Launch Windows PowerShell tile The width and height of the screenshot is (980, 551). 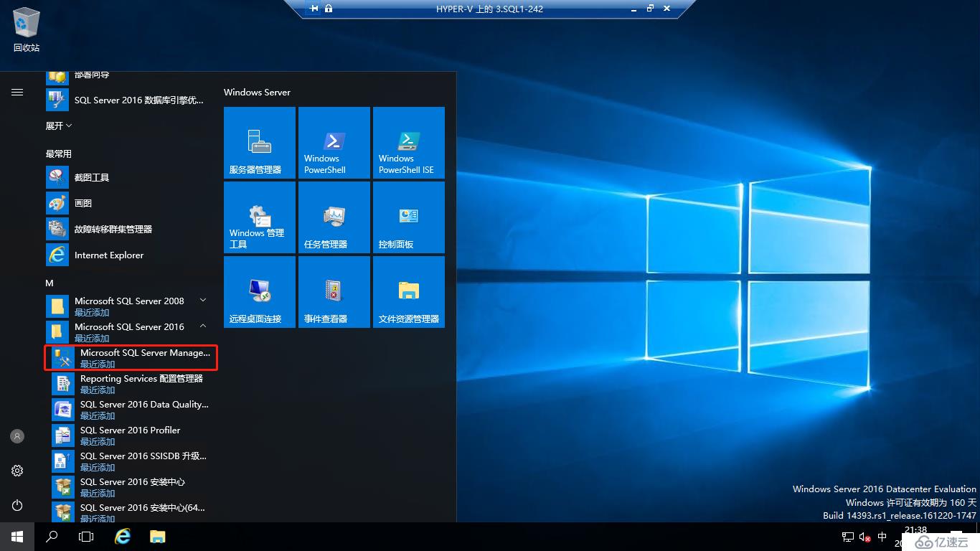(x=334, y=143)
